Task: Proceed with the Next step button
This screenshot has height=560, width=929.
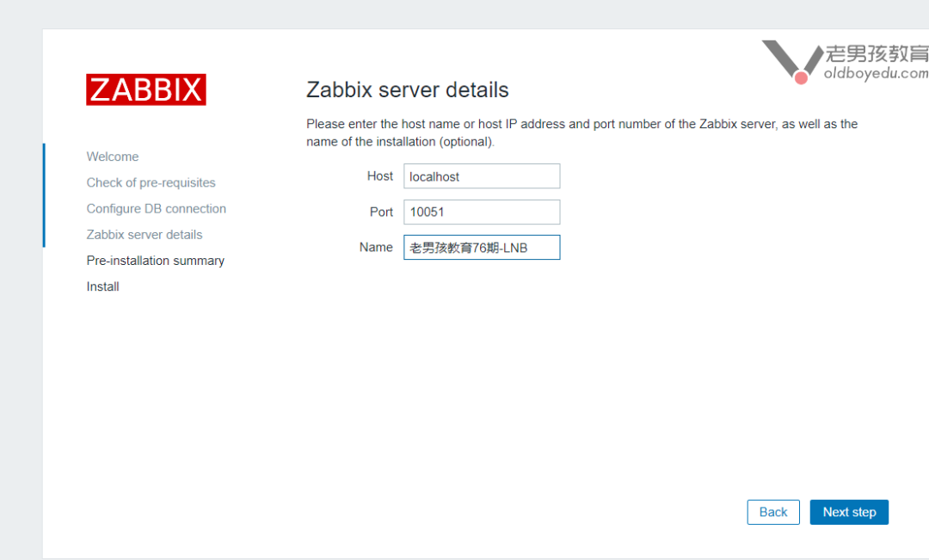Action: pyautogui.click(x=849, y=512)
